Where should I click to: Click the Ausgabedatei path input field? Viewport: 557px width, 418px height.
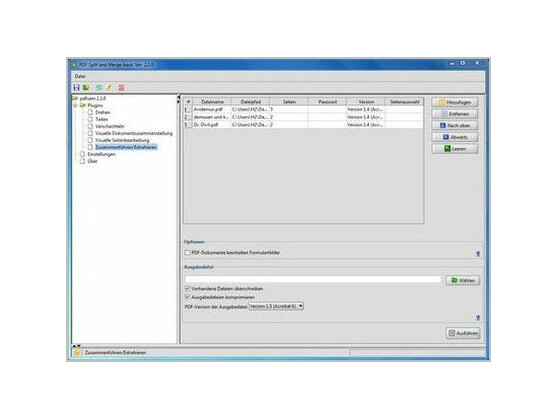pyautogui.click(x=313, y=279)
